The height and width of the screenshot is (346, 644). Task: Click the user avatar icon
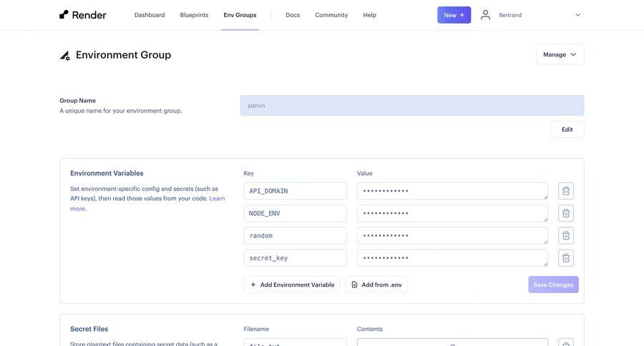click(x=485, y=15)
